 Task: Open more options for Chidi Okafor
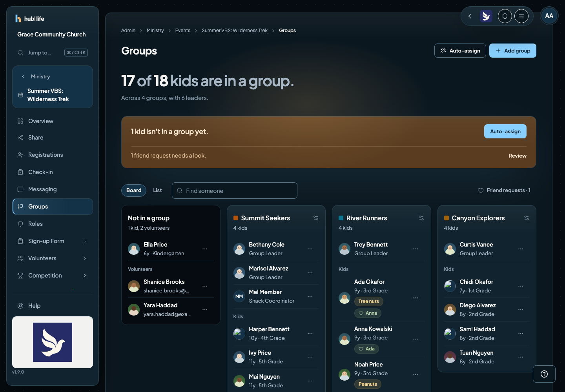point(521,286)
